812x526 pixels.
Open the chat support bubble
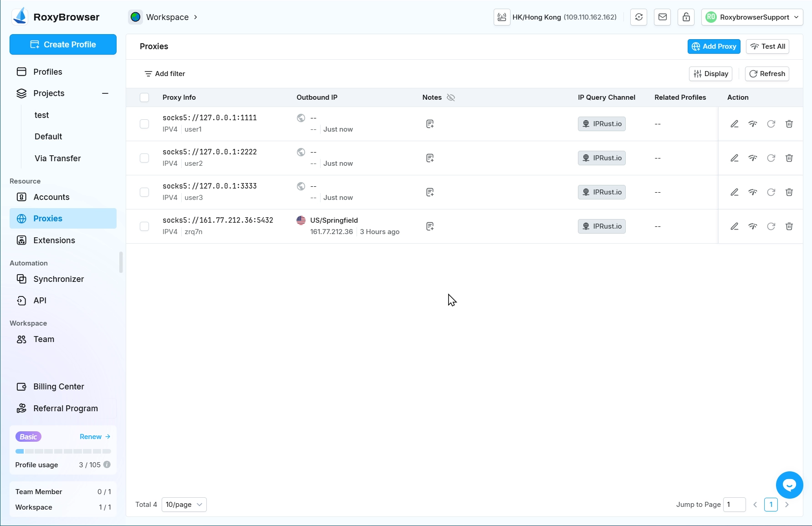point(789,485)
